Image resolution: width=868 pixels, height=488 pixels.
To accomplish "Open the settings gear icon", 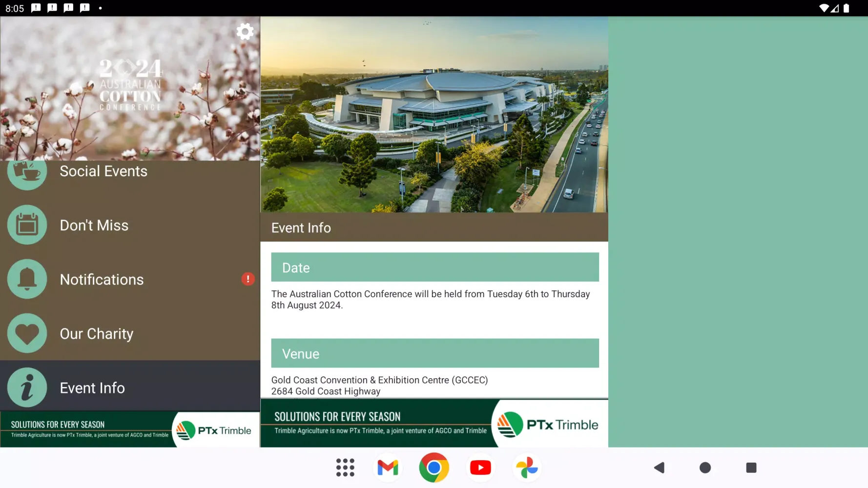I will pos(245,31).
